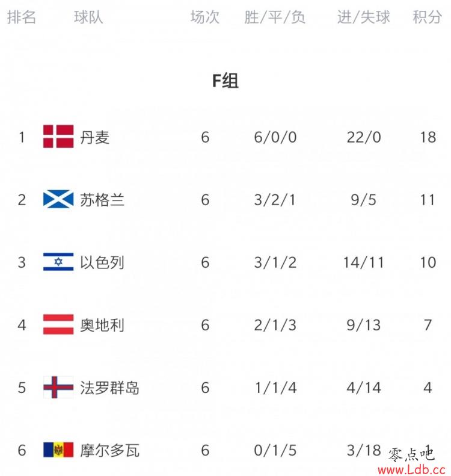Select team 以色列 row name

pyautogui.click(x=102, y=262)
